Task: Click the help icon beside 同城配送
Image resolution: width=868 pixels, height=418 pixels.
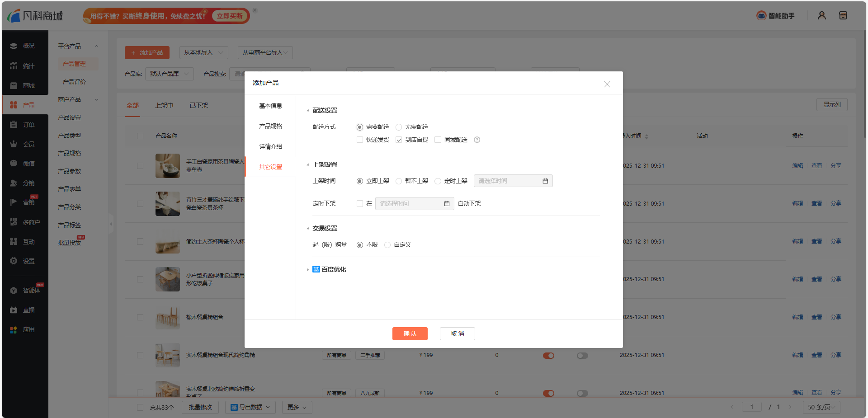Action: (x=476, y=140)
